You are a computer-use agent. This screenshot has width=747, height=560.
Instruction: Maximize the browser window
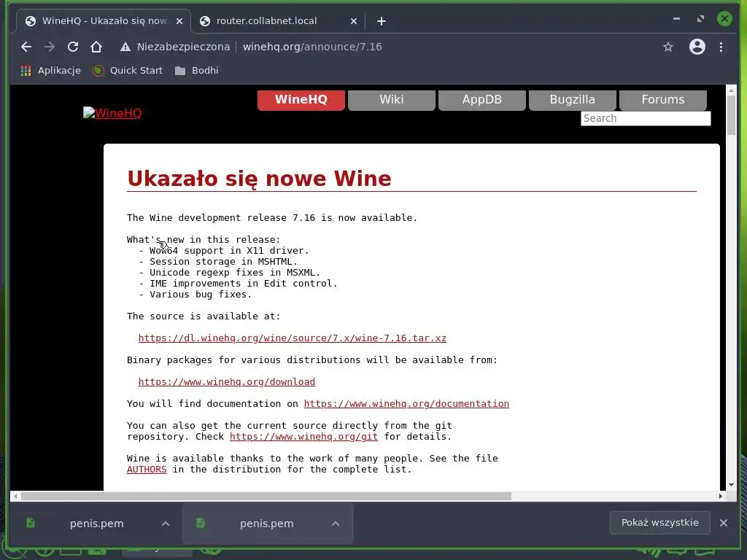click(x=700, y=19)
